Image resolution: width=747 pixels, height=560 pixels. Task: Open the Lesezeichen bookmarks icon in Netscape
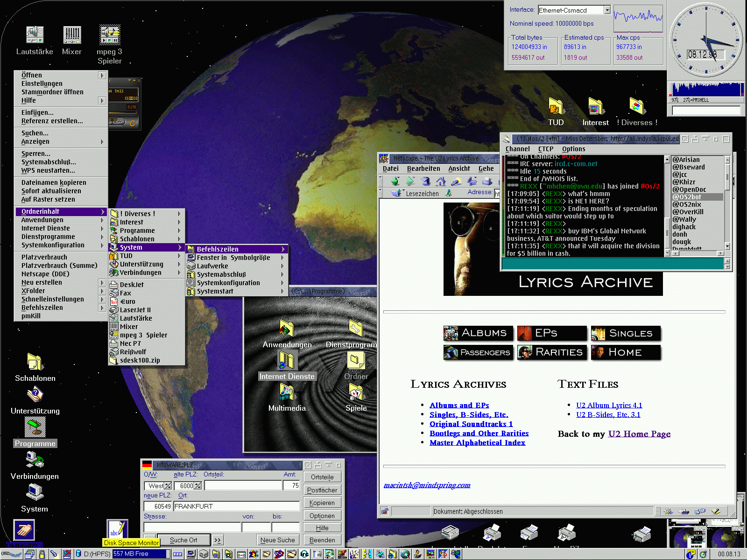(x=397, y=193)
